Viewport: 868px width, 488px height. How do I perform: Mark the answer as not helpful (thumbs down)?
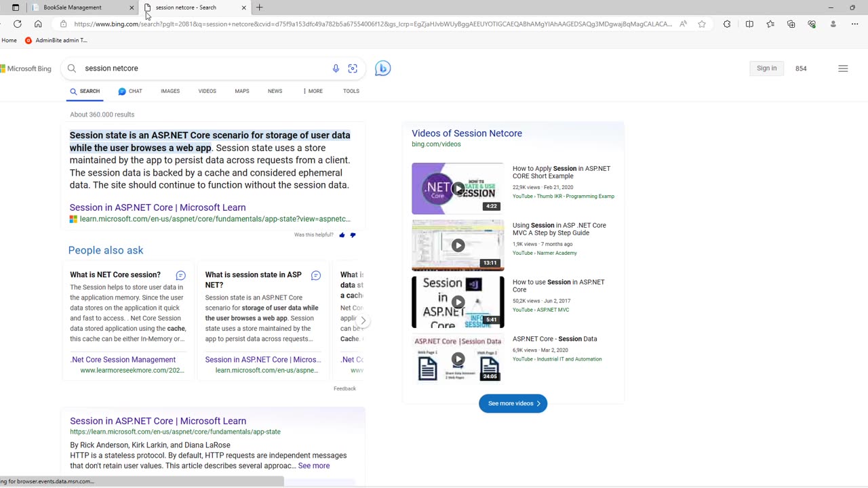(x=353, y=235)
